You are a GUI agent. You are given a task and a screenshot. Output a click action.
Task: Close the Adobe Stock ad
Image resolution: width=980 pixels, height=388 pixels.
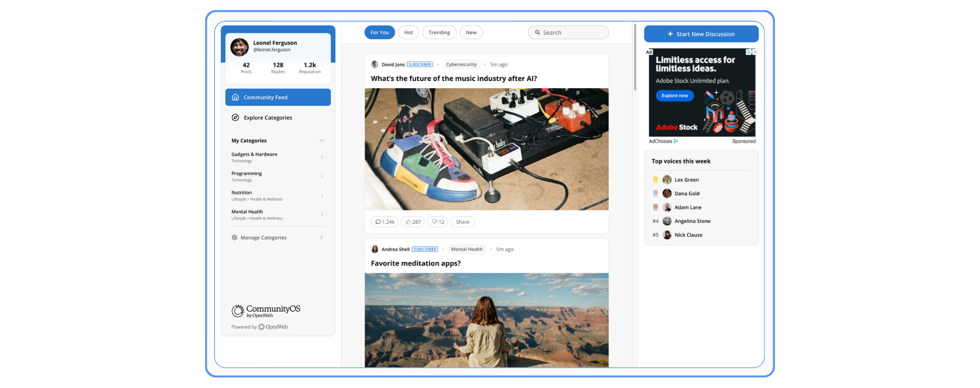click(x=755, y=52)
